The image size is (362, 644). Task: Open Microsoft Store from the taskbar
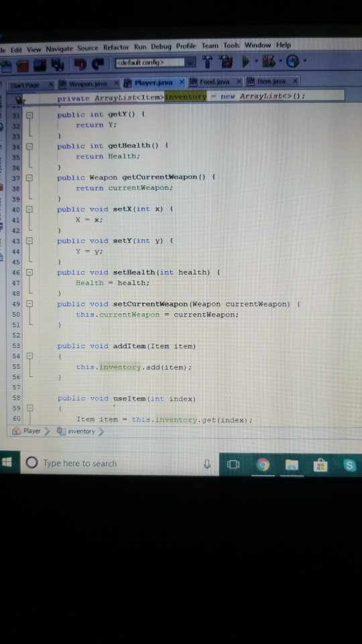point(320,464)
